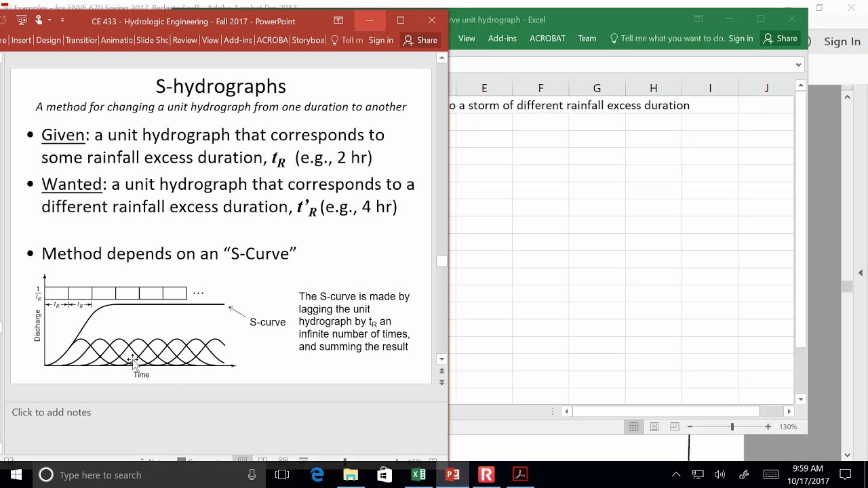Open the Storyboarding tab in PowerPoint

(308, 40)
